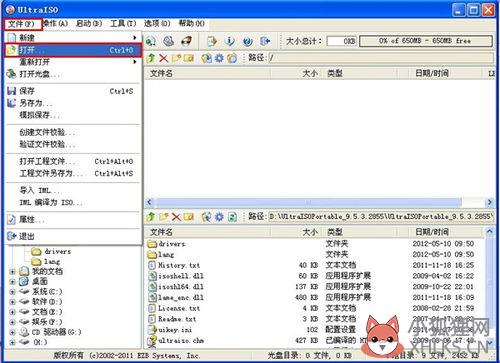Click the new folder icon in upper image pane
This screenshot has height=363, width=500.
[x=176, y=58]
